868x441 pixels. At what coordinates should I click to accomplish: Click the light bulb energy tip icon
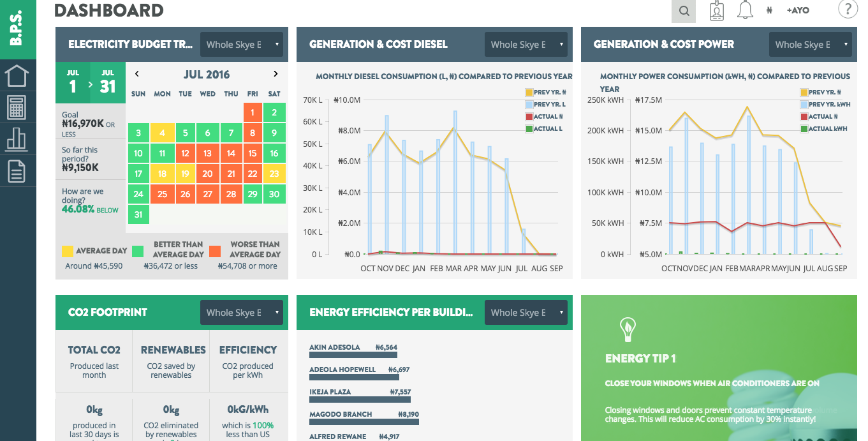coord(628,330)
